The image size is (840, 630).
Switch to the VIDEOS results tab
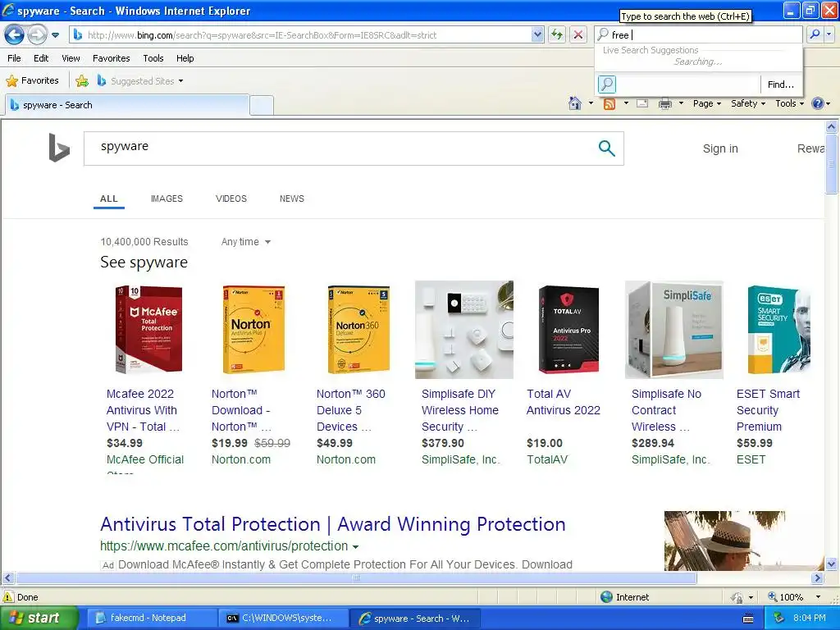231,199
